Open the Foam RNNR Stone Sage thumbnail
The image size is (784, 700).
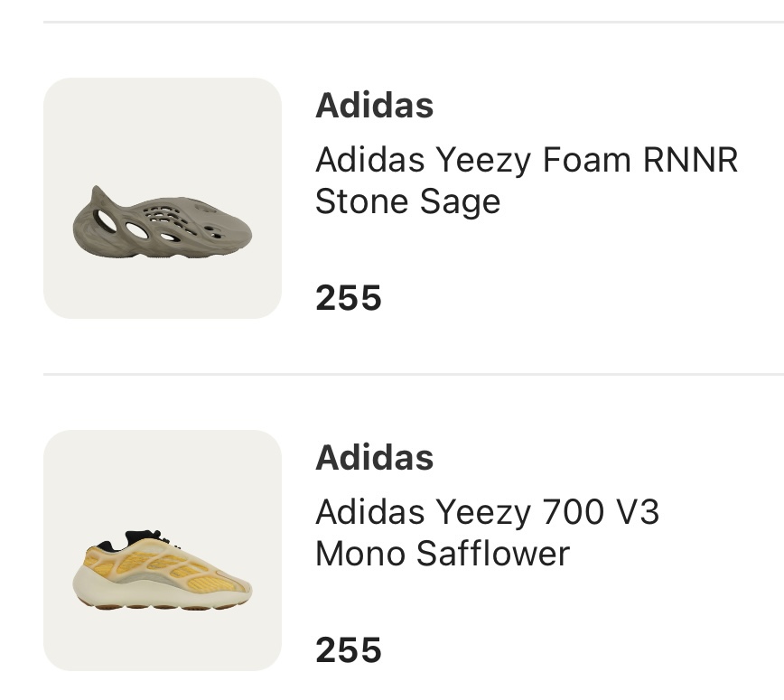pyautogui.click(x=163, y=198)
